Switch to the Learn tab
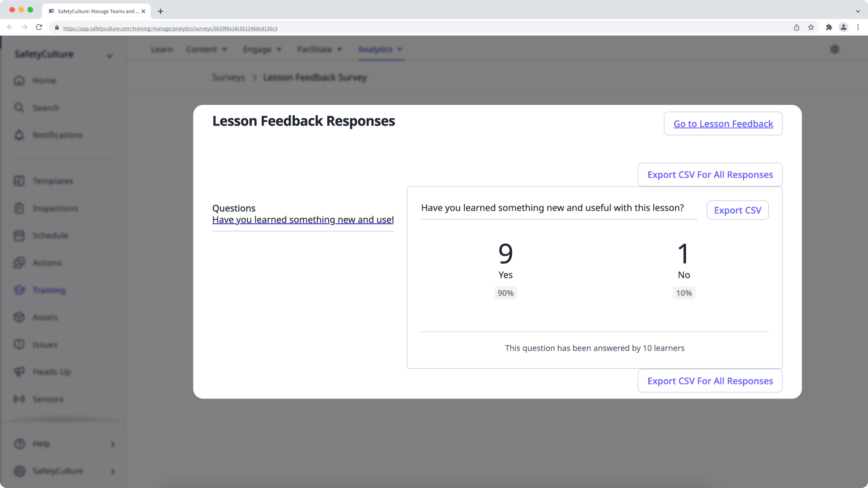This screenshot has width=868, height=488. 161,49
